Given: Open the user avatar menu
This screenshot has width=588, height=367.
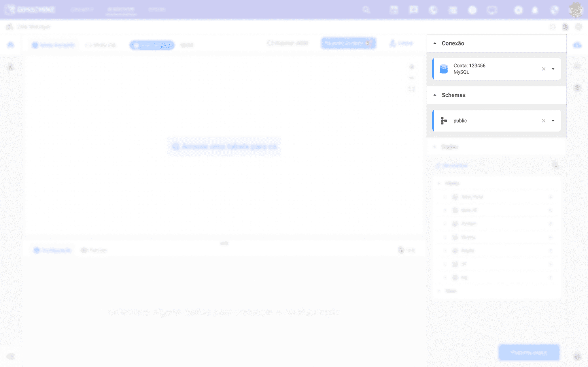Looking at the screenshot, I should click(x=576, y=10).
